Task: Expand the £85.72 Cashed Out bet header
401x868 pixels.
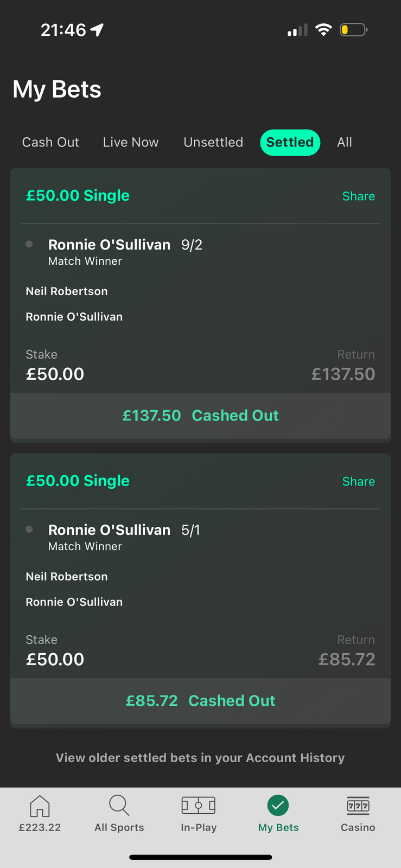Action: (x=78, y=481)
